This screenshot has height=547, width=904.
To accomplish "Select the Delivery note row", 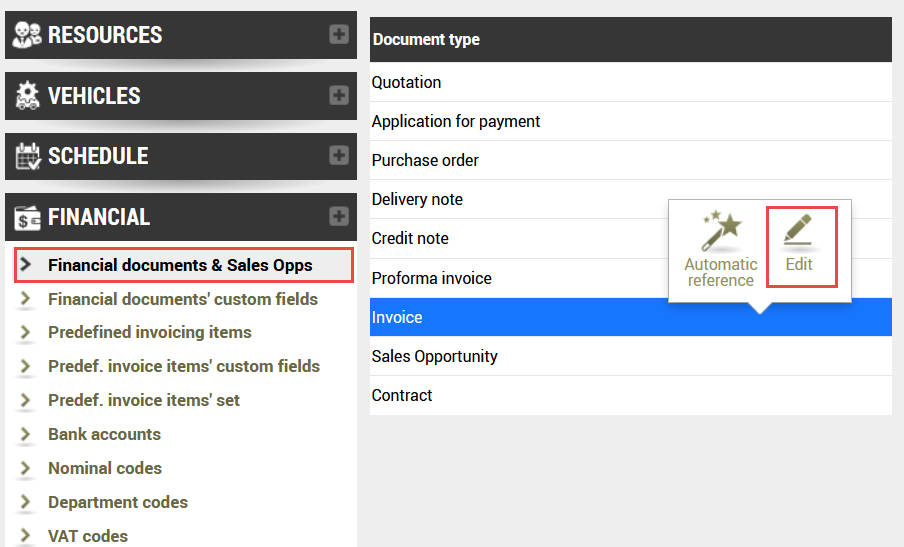I will (x=631, y=199).
